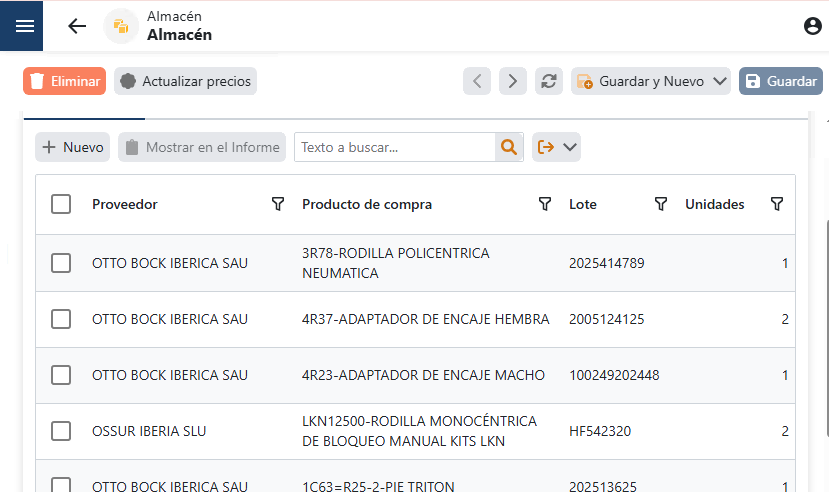Click the Nuevo button to add row
Image resolution: width=829 pixels, height=492 pixels.
(73, 147)
